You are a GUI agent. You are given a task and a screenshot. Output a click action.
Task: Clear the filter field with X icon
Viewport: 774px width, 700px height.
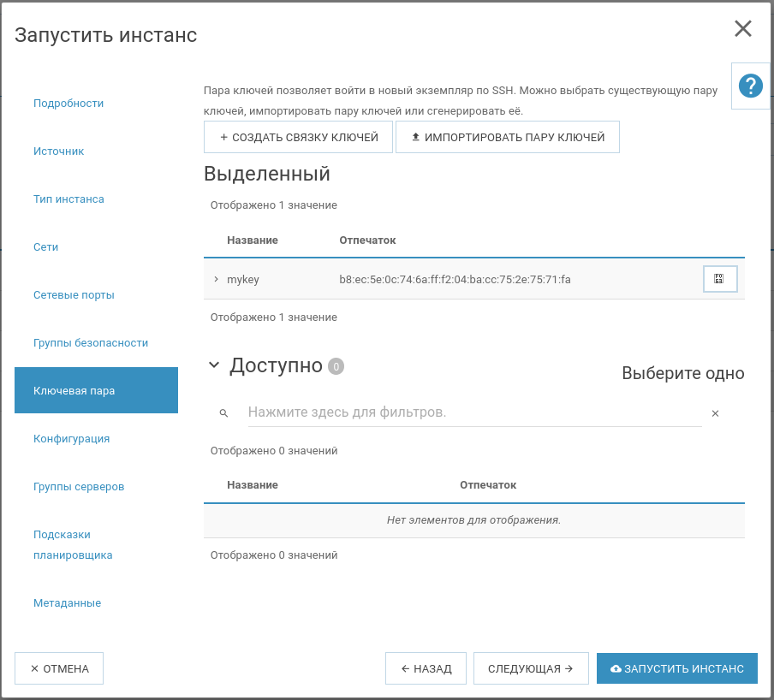click(x=715, y=413)
